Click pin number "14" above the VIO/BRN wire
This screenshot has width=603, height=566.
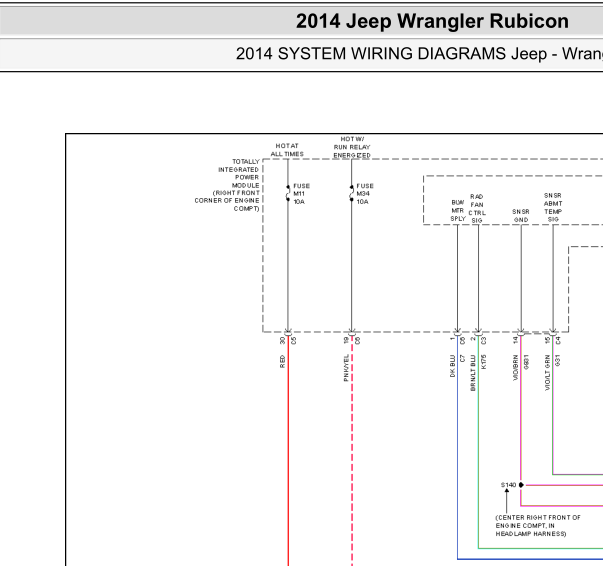coord(516,340)
